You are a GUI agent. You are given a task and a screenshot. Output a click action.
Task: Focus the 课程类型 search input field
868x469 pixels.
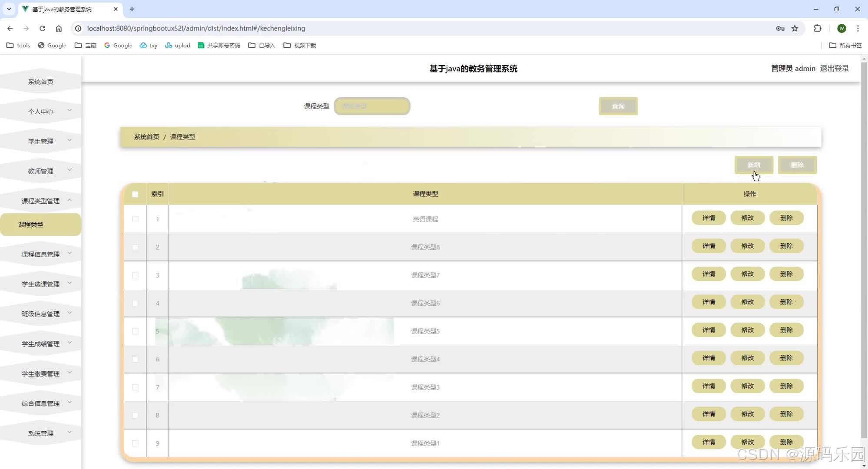(372, 106)
